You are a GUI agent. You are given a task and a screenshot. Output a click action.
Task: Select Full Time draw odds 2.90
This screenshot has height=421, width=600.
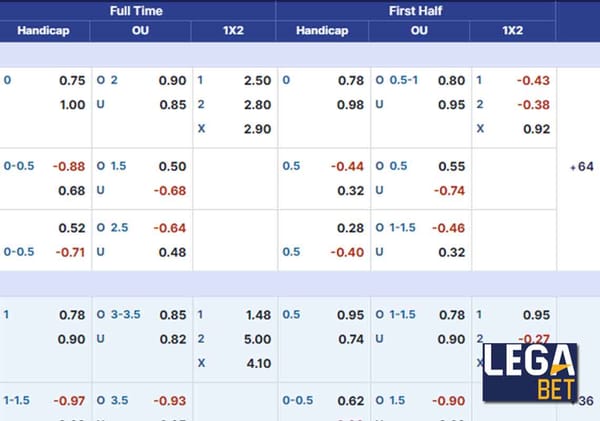click(x=258, y=129)
